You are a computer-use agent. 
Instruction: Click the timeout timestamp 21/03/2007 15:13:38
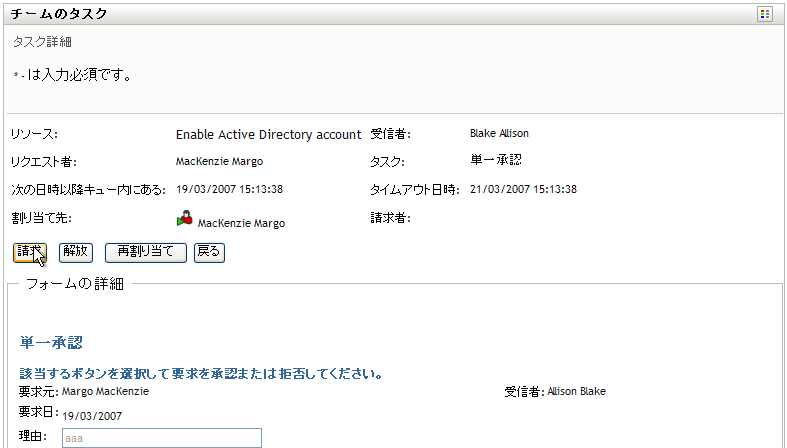[523, 189]
